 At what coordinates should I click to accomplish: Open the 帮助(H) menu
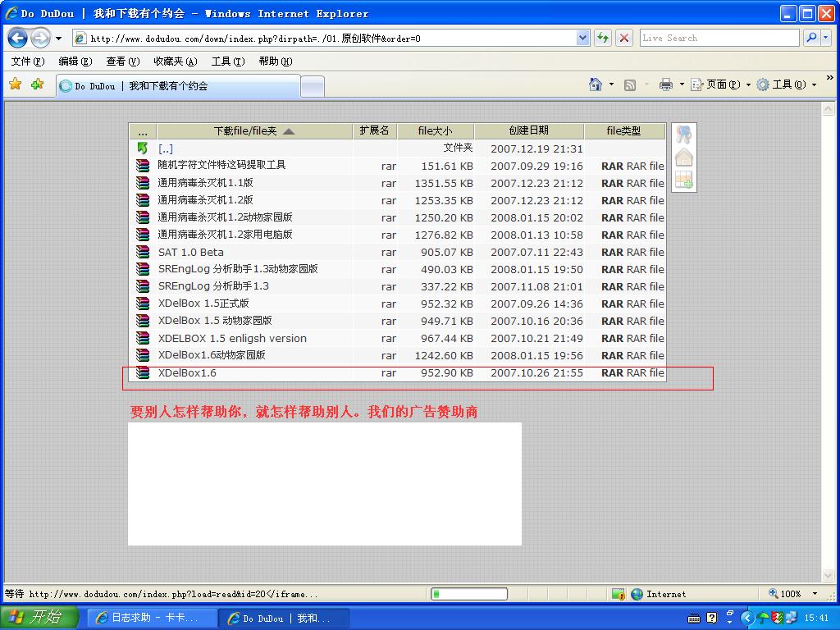coord(276,62)
